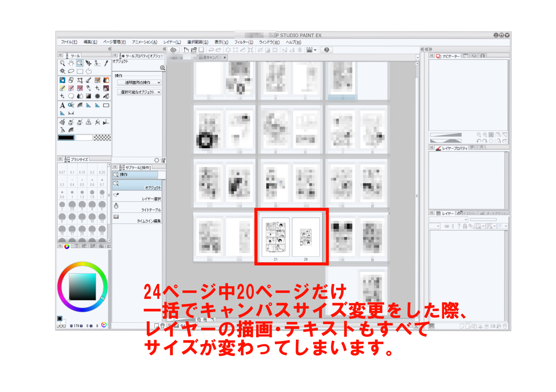Select the Lasso selection tool
Screen dimensions: 556x392
71,71
